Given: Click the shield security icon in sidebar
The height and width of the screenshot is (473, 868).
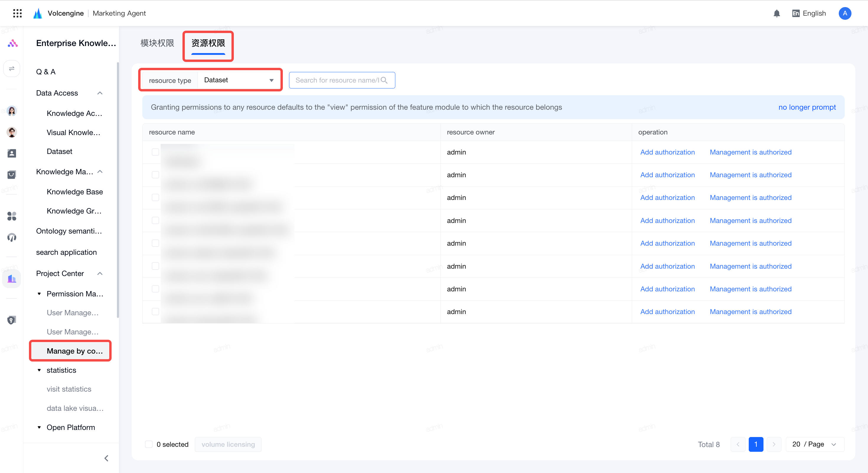Looking at the screenshot, I should point(12,320).
